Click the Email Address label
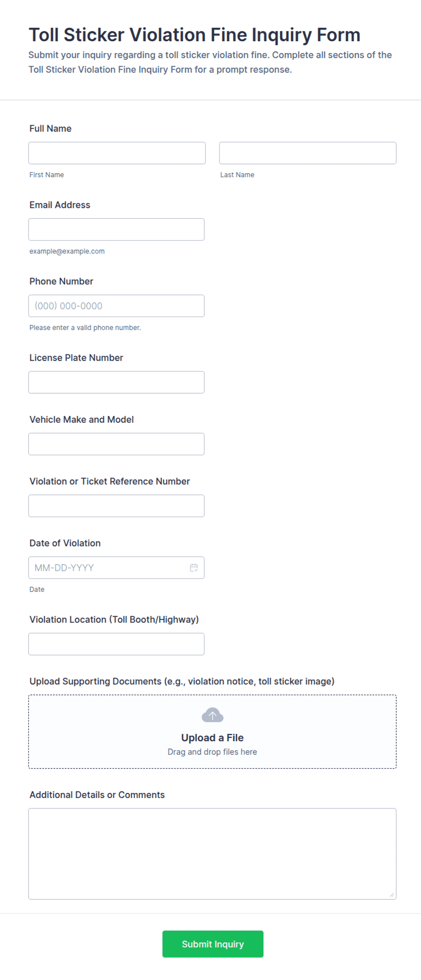 click(x=60, y=205)
